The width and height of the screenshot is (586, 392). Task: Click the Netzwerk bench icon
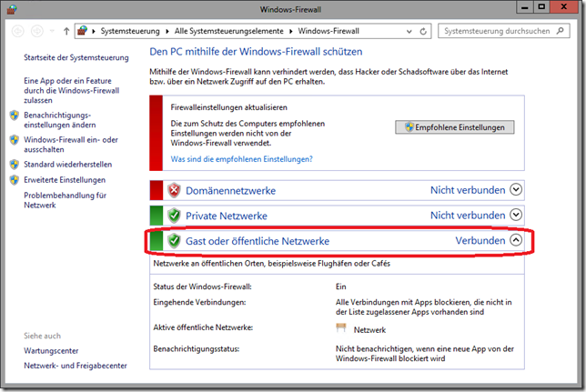341,327
